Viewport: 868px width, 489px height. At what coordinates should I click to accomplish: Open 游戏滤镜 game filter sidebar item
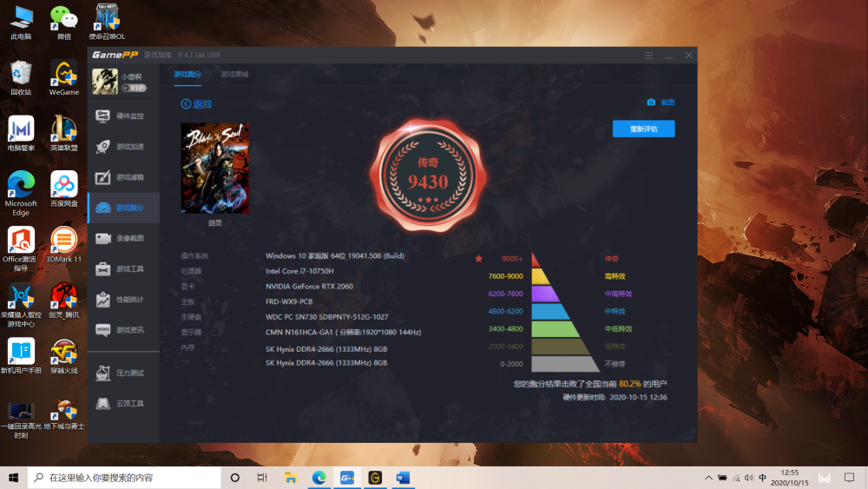[123, 177]
